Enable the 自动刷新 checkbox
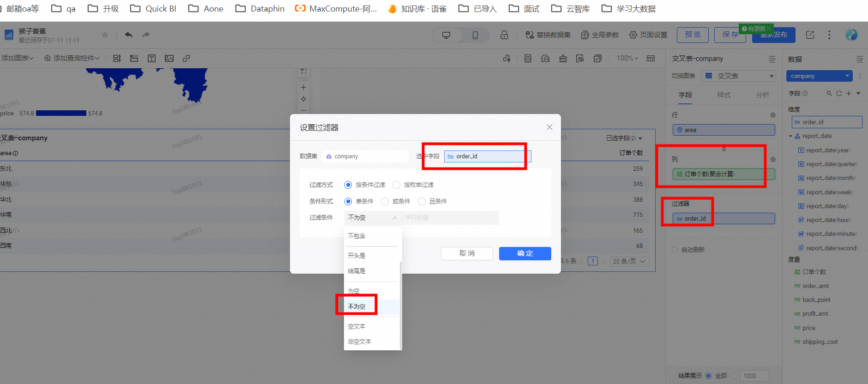 (x=675, y=250)
